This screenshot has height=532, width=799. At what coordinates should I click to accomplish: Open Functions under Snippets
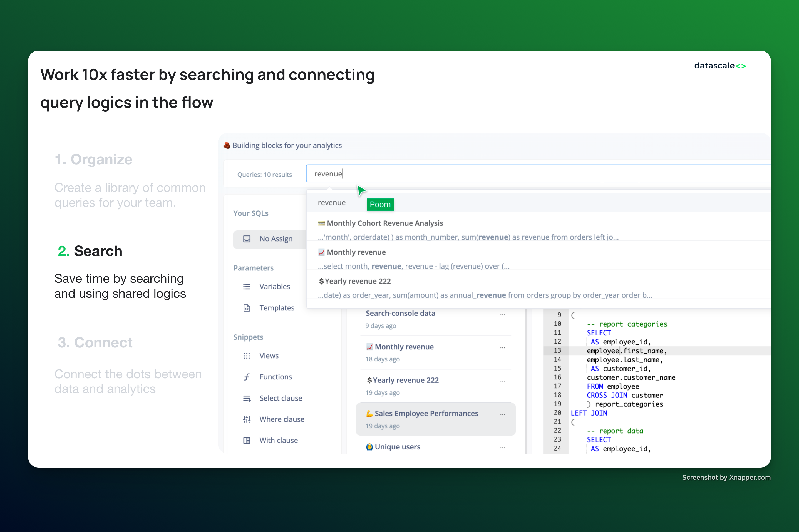point(276,377)
